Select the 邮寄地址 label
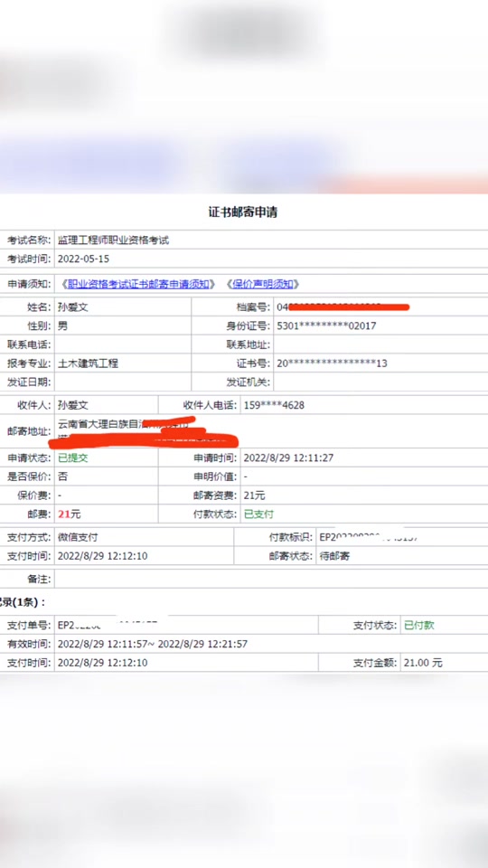 29,431
